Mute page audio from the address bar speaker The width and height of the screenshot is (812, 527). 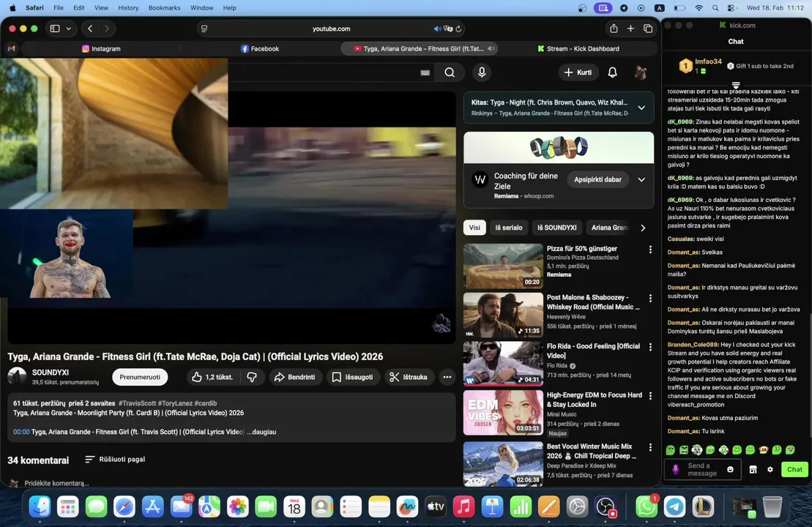pyautogui.click(x=437, y=29)
